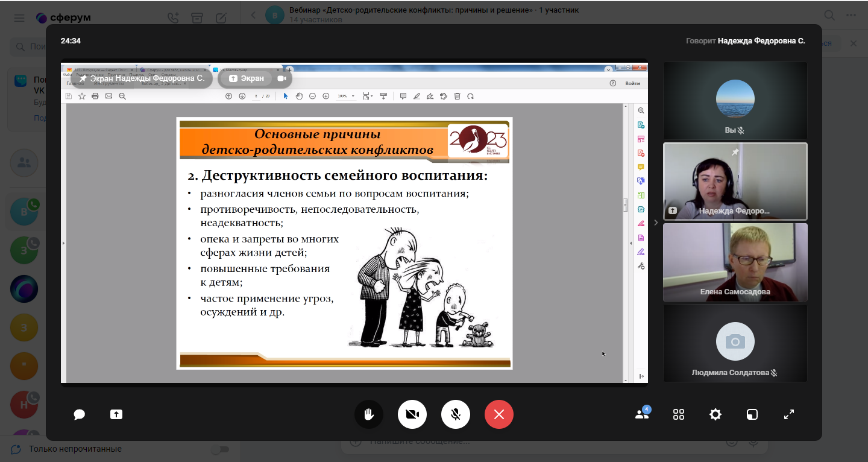Viewport: 868px width, 462px height.
Task: Open call settings gear
Action: [715, 414]
